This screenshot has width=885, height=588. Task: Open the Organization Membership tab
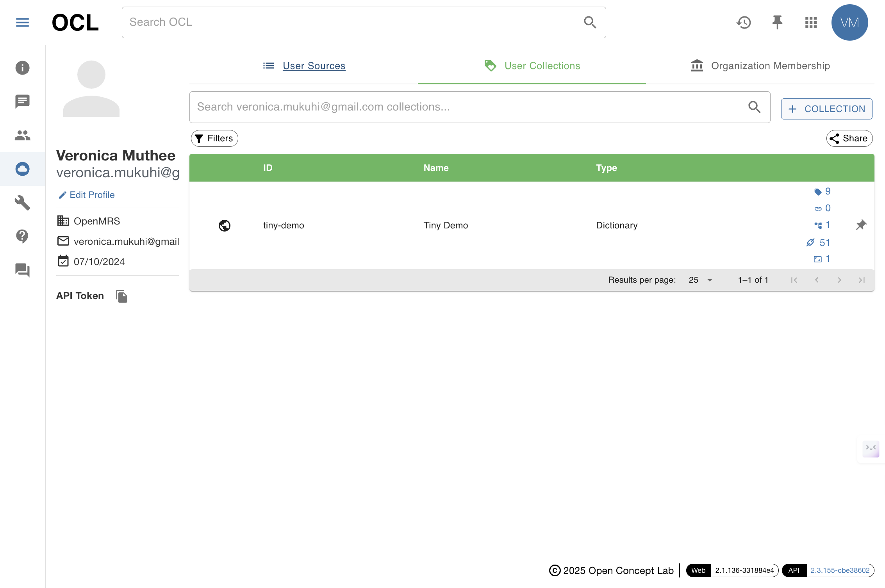tap(760, 66)
